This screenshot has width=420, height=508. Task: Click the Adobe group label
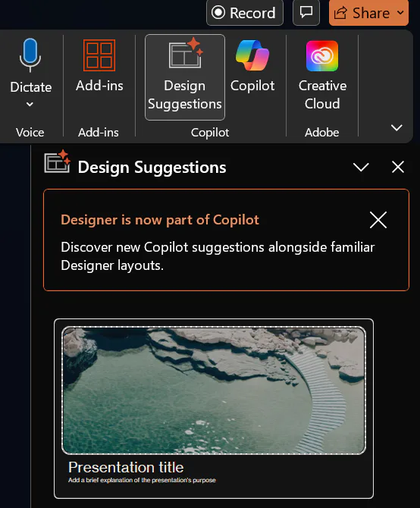322,133
